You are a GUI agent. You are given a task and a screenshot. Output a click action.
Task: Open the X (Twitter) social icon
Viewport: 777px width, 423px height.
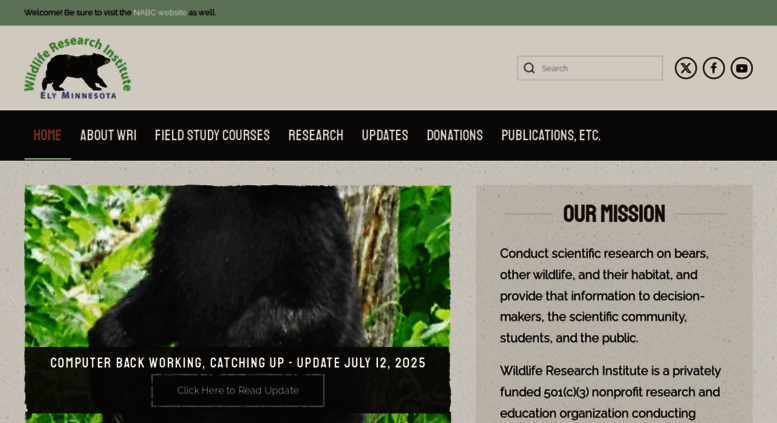685,68
